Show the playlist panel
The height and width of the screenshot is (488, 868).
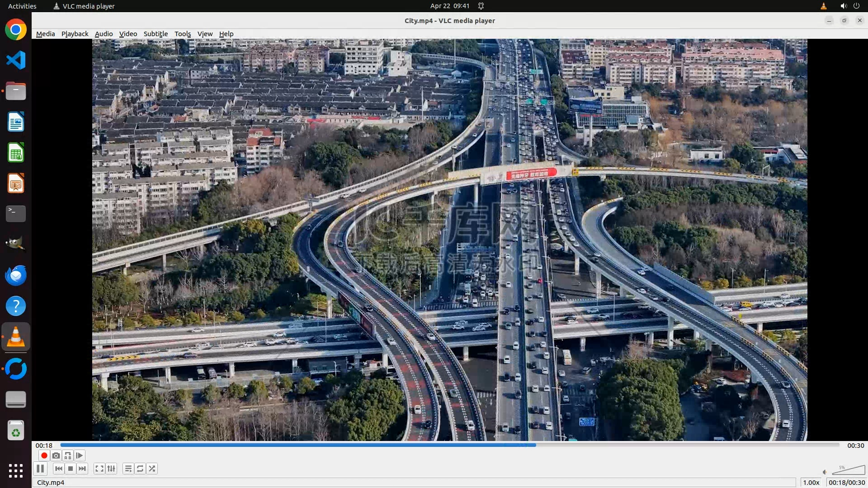tap(128, 469)
